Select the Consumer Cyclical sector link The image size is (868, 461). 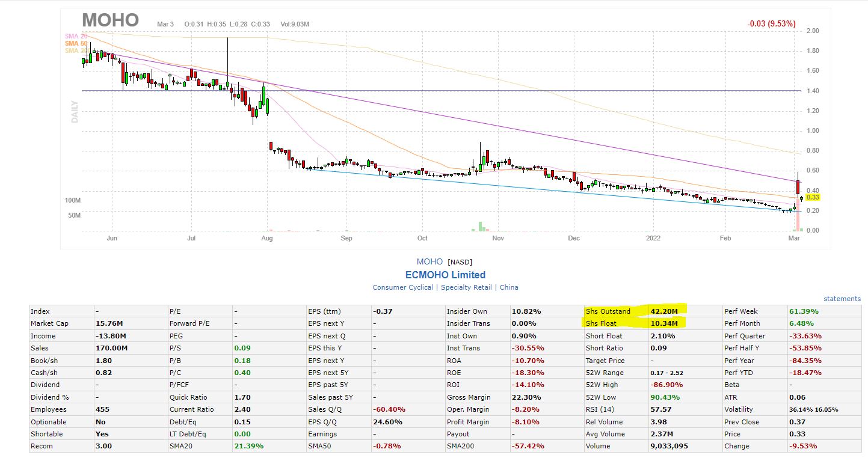[x=402, y=287]
